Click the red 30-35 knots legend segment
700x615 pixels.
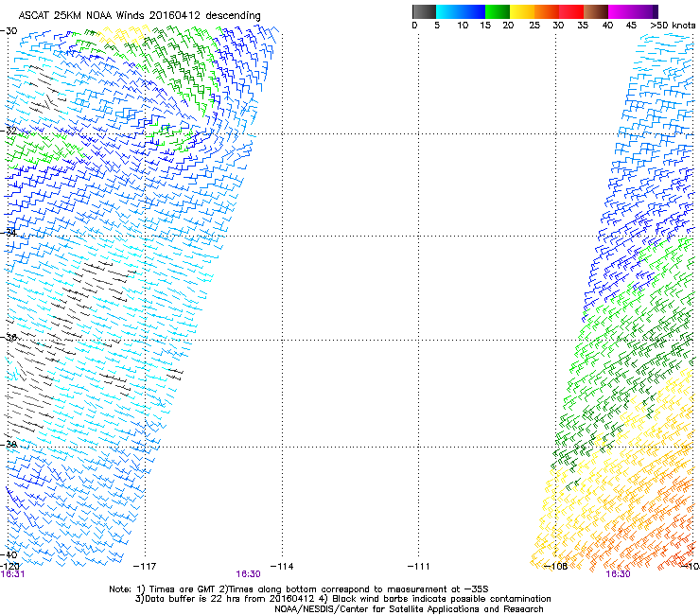click(571, 11)
